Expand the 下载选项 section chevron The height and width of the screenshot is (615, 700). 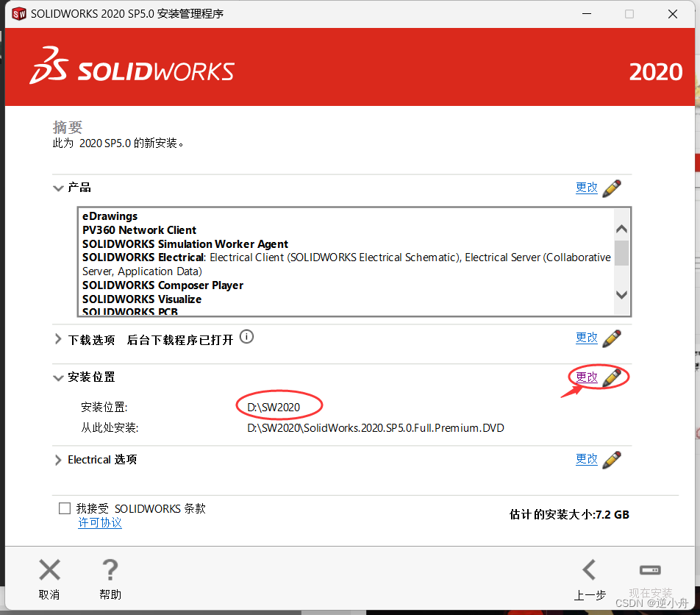(x=58, y=339)
